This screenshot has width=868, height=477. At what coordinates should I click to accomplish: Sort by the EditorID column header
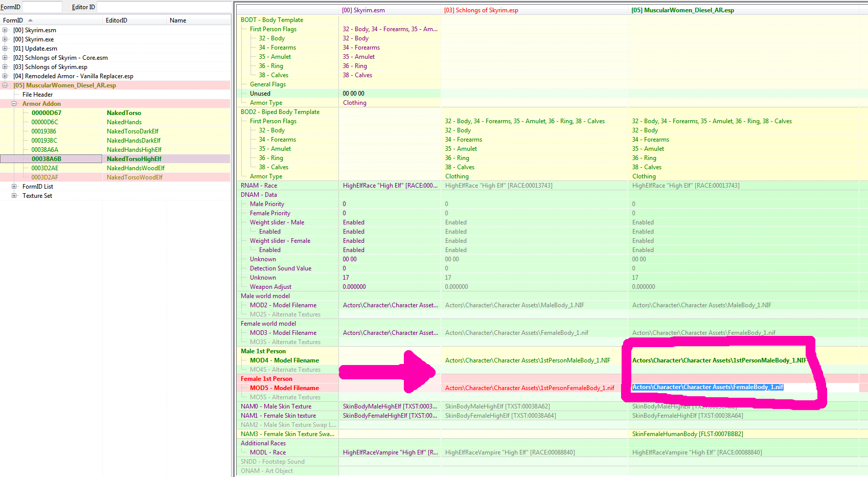pyautogui.click(x=117, y=20)
